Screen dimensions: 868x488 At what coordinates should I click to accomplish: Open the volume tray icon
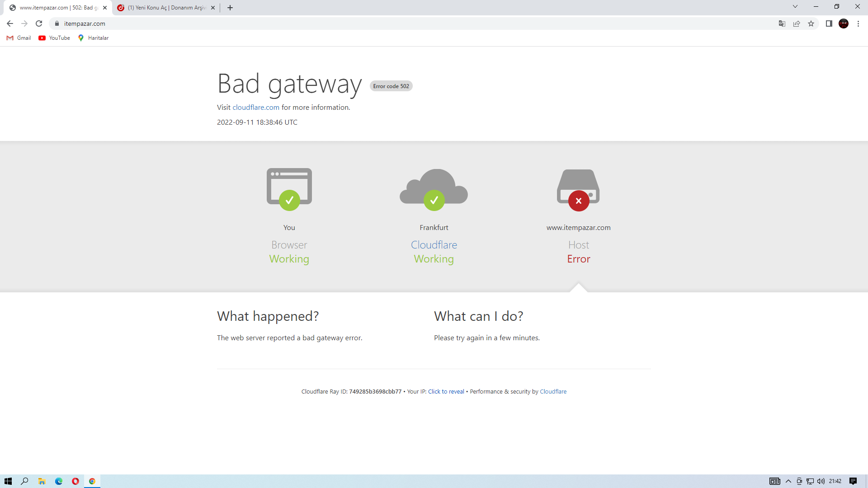pos(821,481)
